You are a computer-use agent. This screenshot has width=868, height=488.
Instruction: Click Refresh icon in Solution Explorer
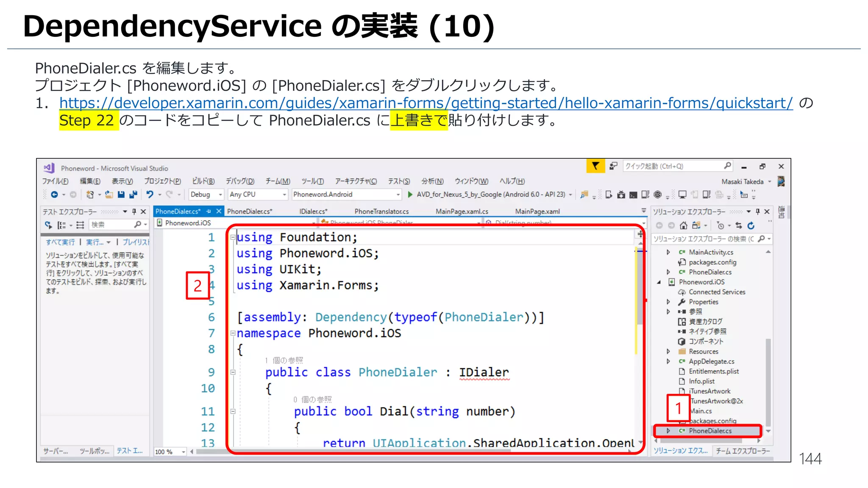pyautogui.click(x=751, y=225)
